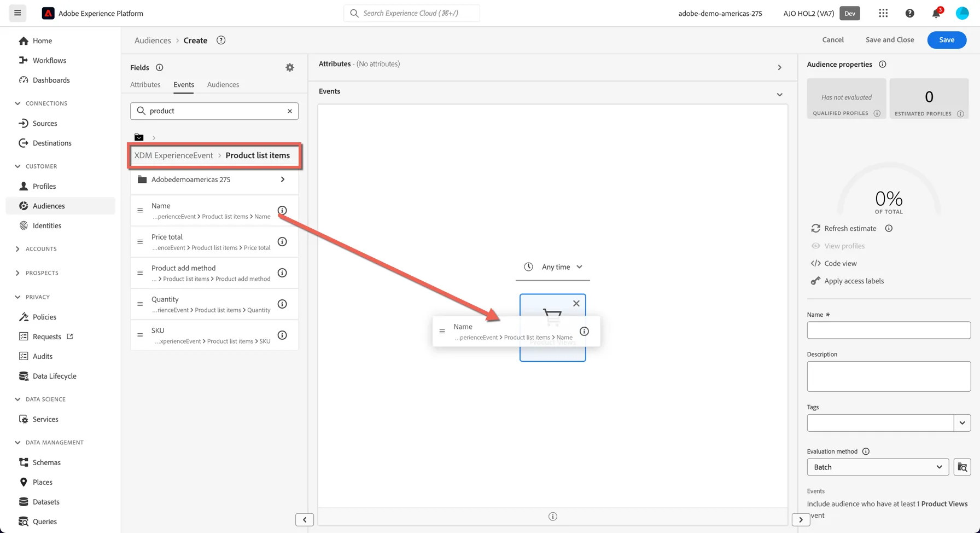Clear the product search field
The image size is (980, 533).
(290, 111)
